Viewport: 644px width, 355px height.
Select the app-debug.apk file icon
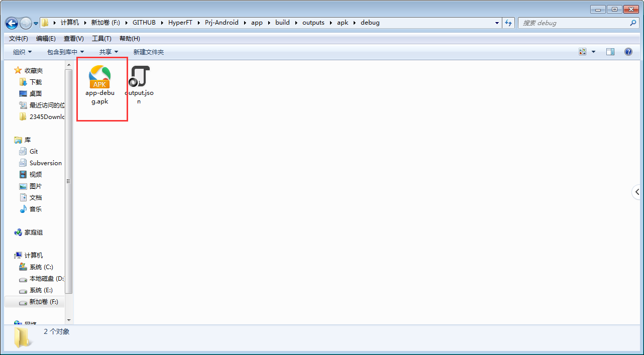click(99, 77)
